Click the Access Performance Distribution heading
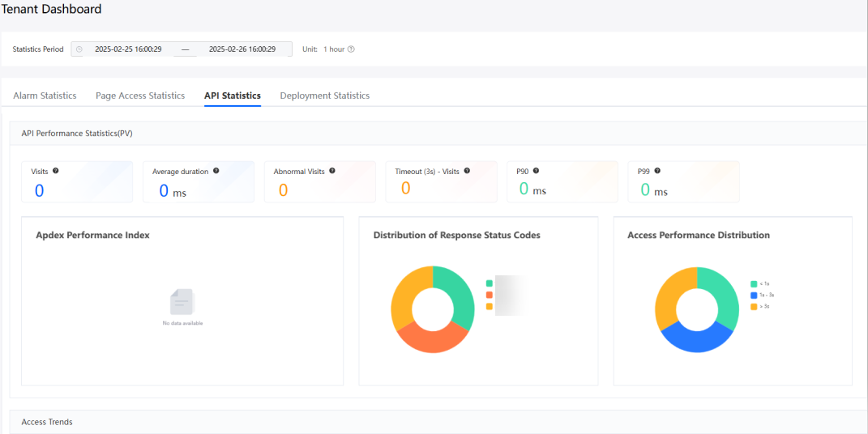 pyautogui.click(x=699, y=235)
